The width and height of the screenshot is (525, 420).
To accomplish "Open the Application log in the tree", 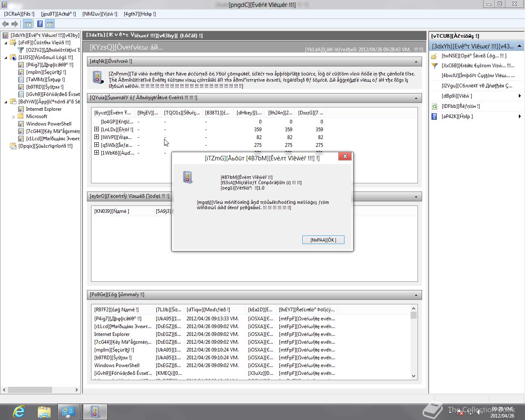I will coord(49,65).
